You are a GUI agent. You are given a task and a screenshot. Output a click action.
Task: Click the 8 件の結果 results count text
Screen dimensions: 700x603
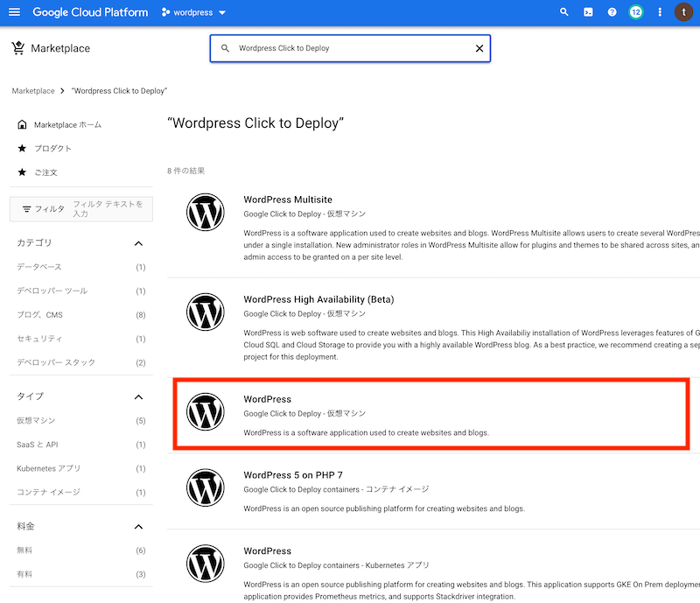186,171
